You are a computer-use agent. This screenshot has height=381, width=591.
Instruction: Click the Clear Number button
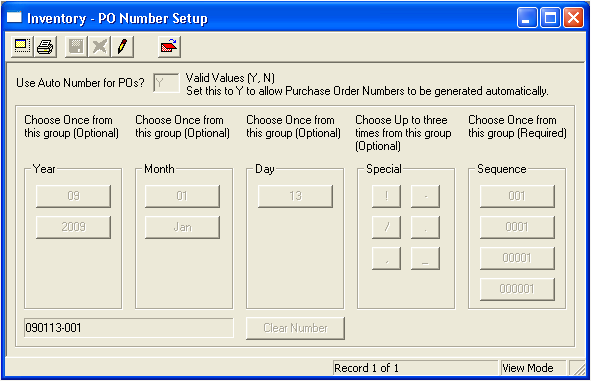(x=296, y=328)
